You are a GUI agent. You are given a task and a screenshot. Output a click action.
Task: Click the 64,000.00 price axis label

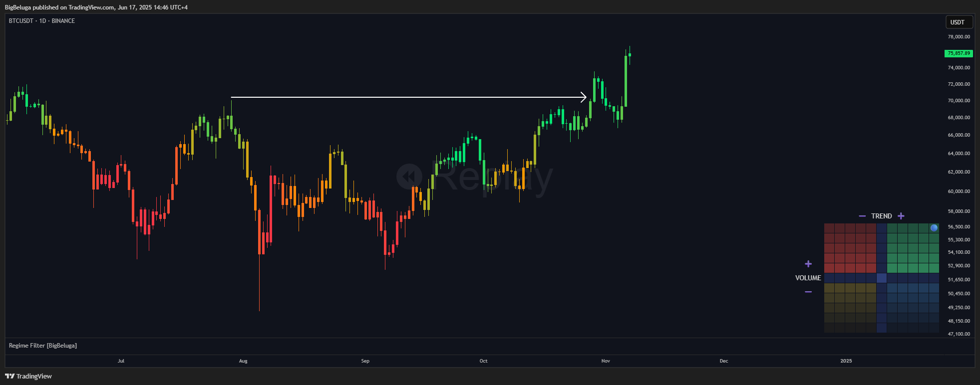(x=959, y=154)
